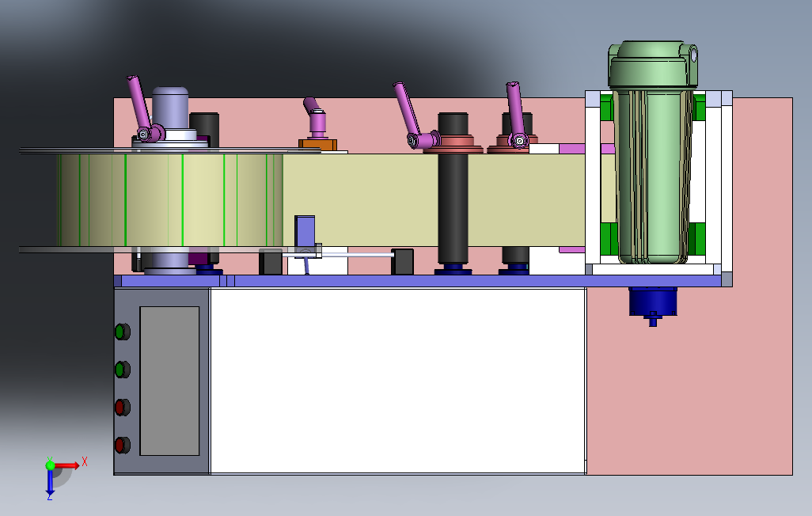This screenshot has height=516, width=812.
Task: Click the red X axis of the triad
Action: click(x=67, y=465)
